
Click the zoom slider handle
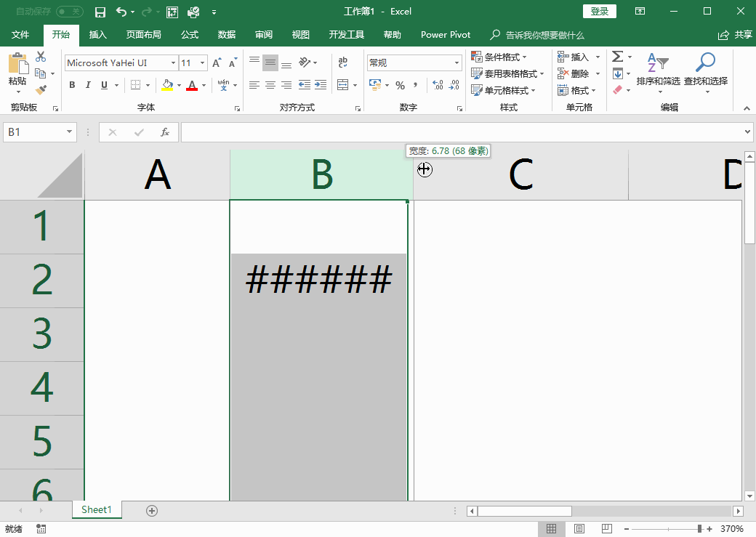click(x=699, y=529)
